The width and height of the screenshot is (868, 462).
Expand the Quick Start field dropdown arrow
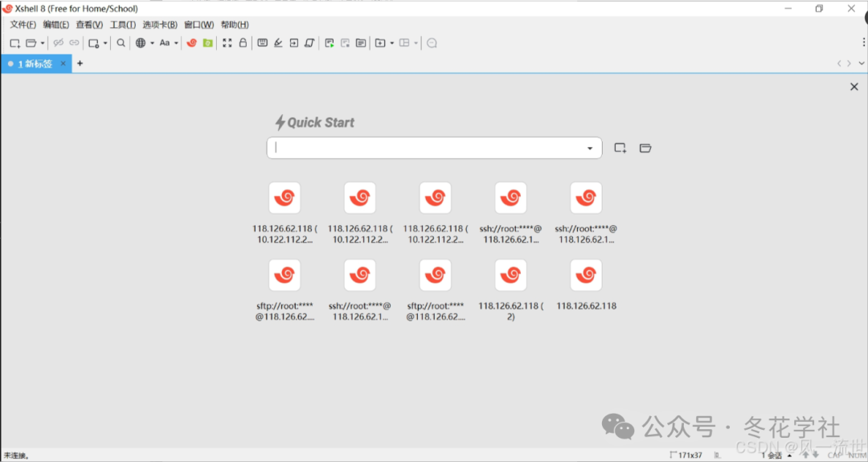click(590, 149)
